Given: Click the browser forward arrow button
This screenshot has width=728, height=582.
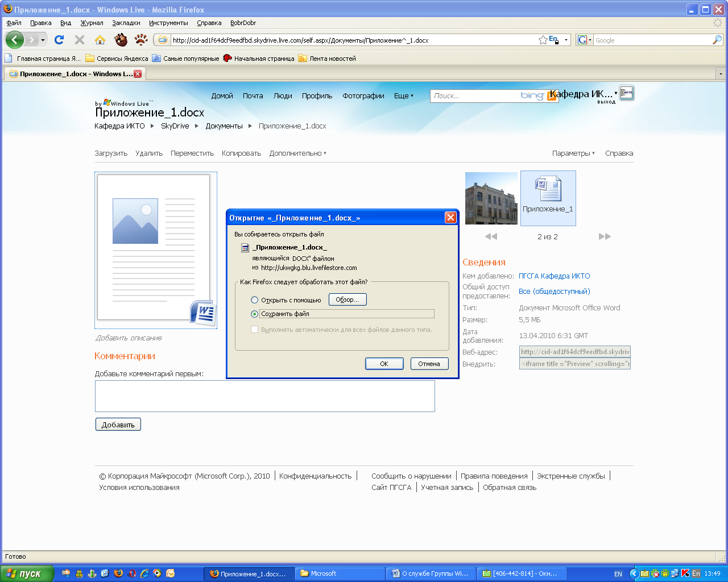Looking at the screenshot, I should tap(31, 40).
